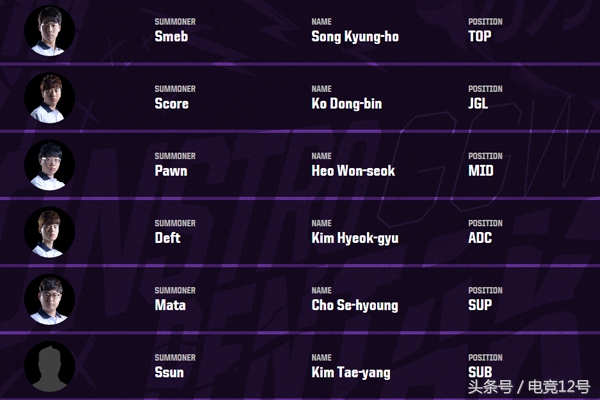Click the name Heo Won-seok
The width and height of the screenshot is (600, 400).
click(x=353, y=171)
